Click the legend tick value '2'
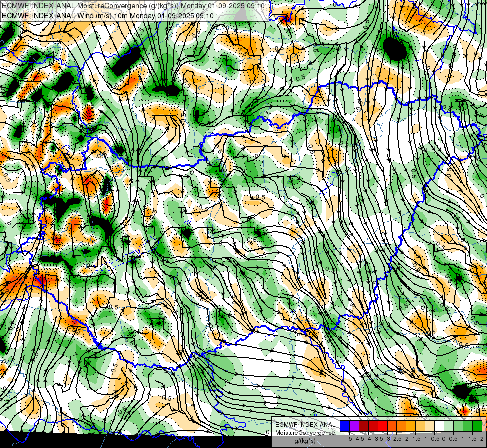The image size is (487, 448). [x=482, y=439]
